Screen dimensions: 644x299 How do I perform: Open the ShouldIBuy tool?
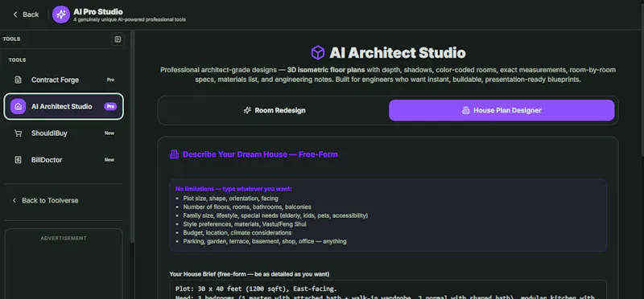pos(64,133)
